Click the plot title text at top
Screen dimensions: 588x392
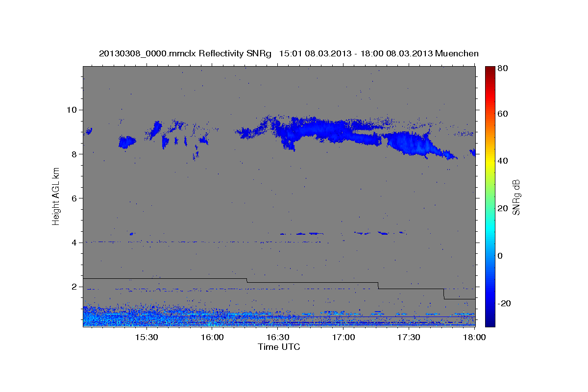coord(289,53)
